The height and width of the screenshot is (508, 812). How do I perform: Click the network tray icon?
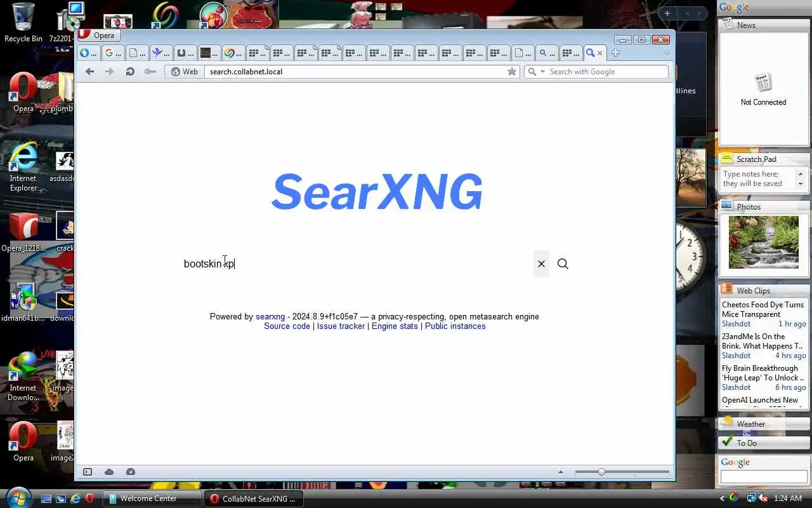751,498
